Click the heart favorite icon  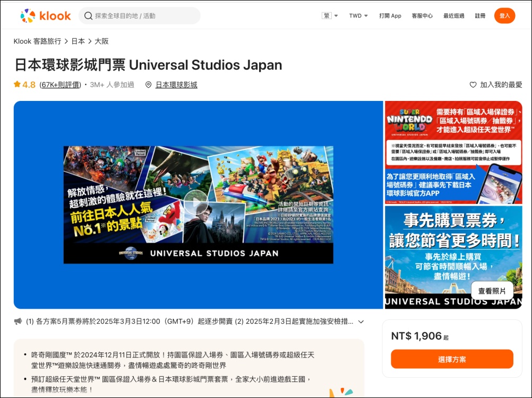click(x=473, y=84)
